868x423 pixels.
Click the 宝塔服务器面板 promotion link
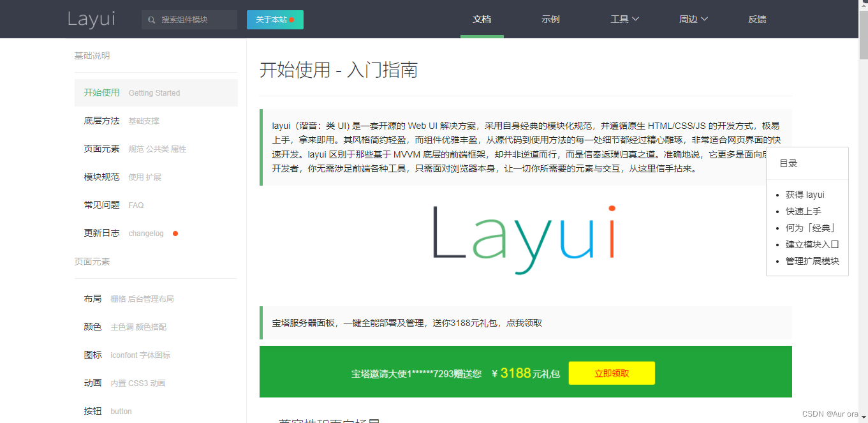click(407, 323)
